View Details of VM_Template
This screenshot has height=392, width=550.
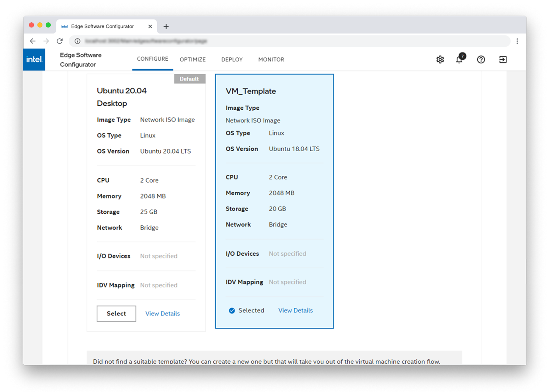point(295,310)
